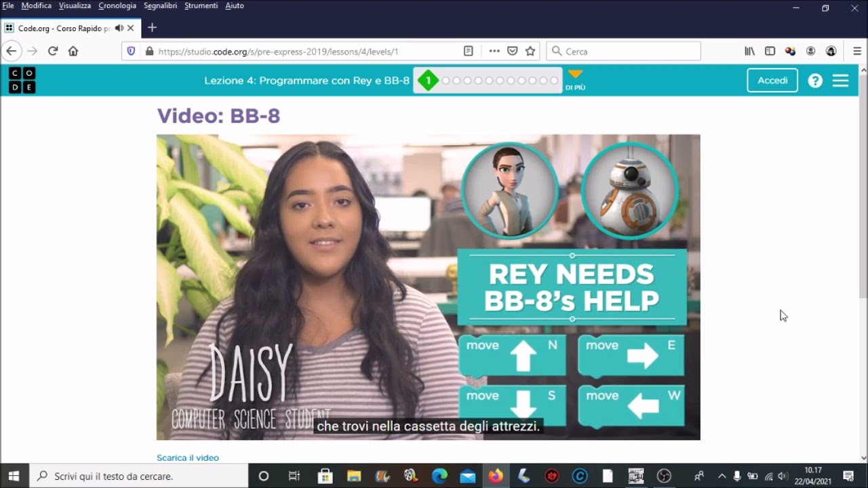The width and height of the screenshot is (868, 488).
Task: Toggle reader view icon
Action: click(468, 51)
